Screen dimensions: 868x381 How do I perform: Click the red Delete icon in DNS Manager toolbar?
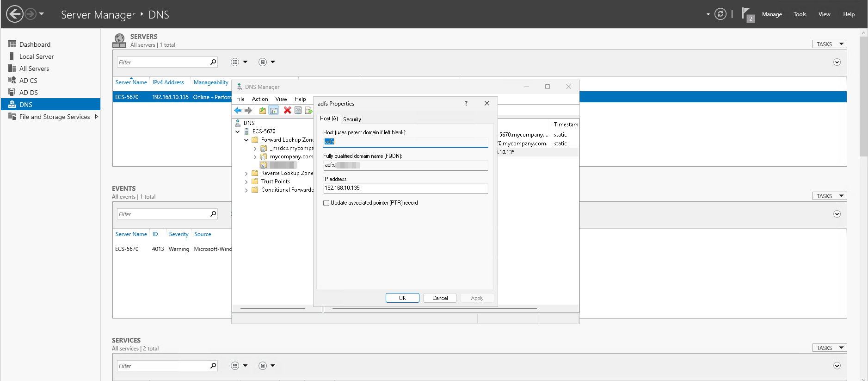tap(287, 110)
